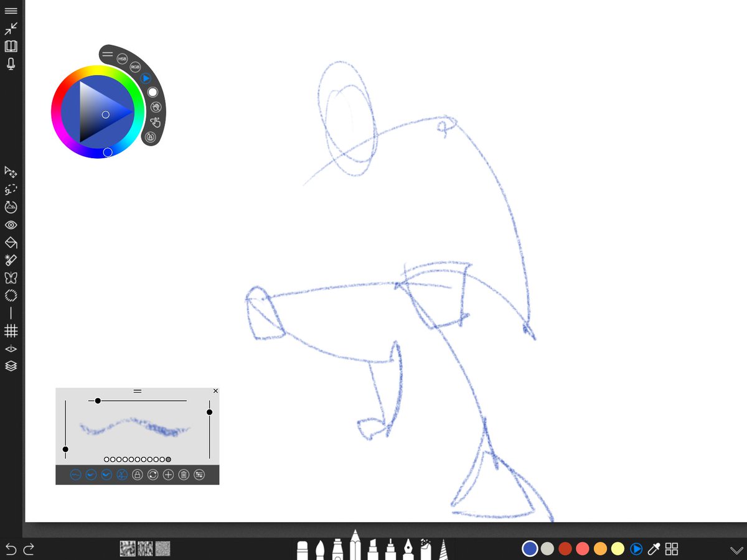The width and height of the screenshot is (747, 560).
Task: Open the layers stack panel
Action: click(11, 366)
